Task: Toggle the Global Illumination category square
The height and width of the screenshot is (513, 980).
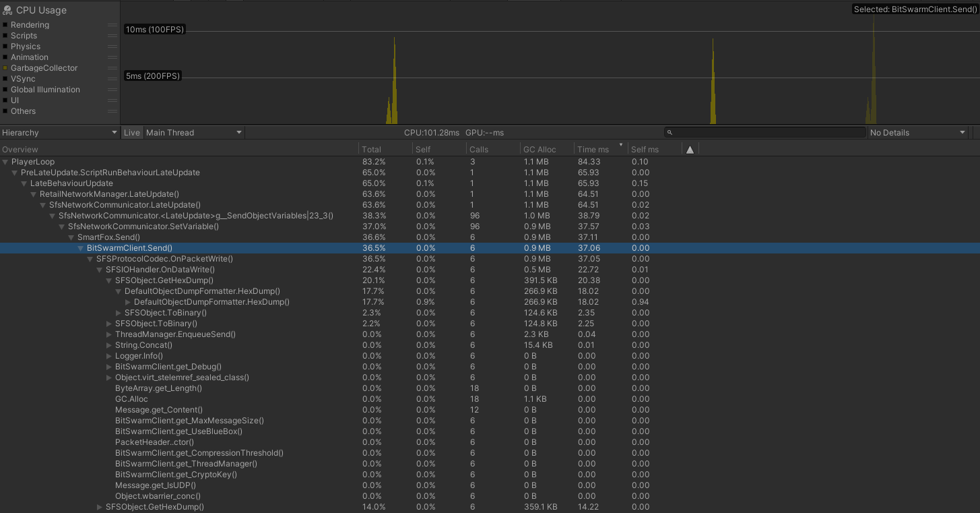Action: pyautogui.click(x=5, y=90)
